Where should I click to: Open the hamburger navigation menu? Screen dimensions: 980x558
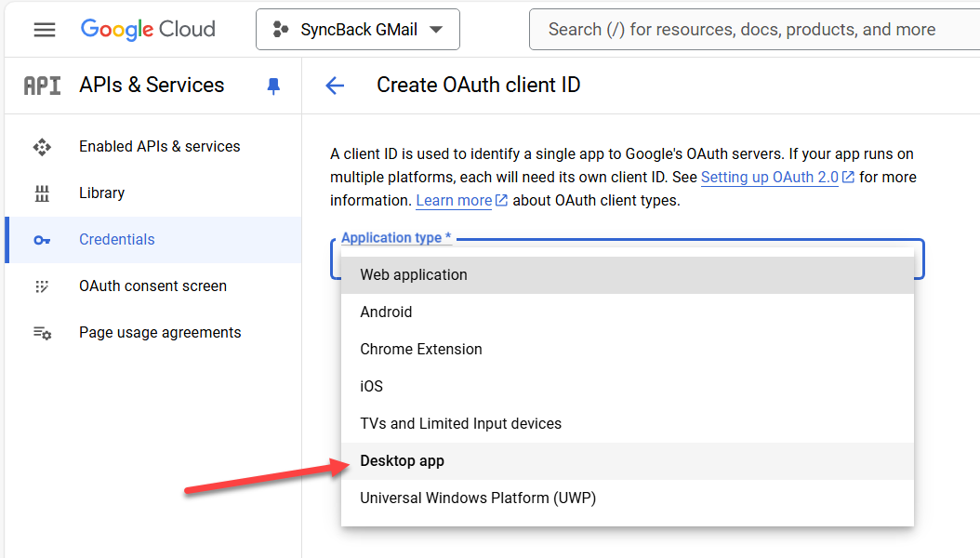click(x=45, y=30)
